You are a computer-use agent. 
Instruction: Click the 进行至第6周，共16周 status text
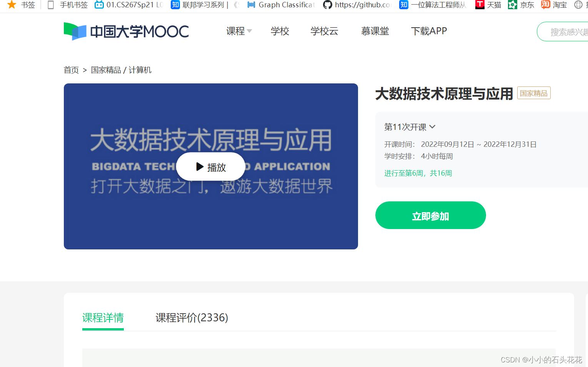pyautogui.click(x=418, y=173)
